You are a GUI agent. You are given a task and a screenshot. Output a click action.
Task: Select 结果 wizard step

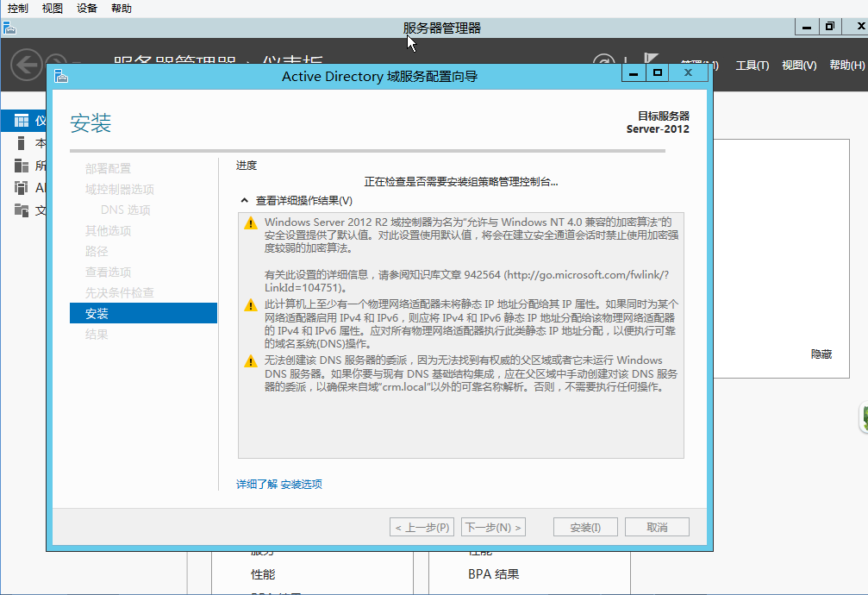click(97, 334)
